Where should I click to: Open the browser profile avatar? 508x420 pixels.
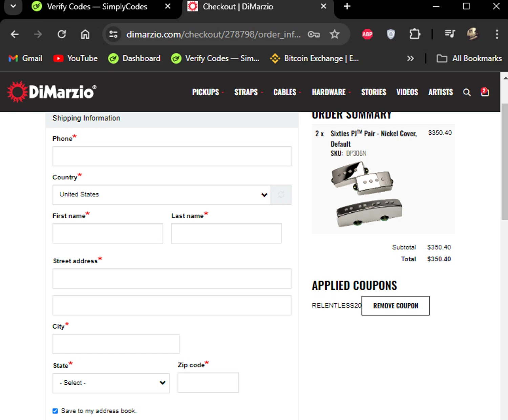click(473, 34)
